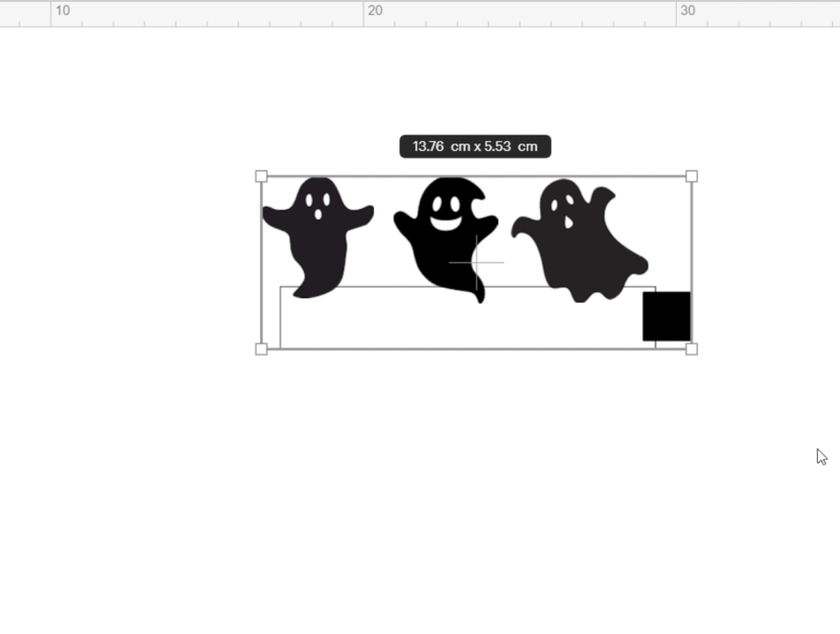Viewport: 840px width, 634px height.
Task: Click the crosshair at the selection center
Action: (x=477, y=262)
